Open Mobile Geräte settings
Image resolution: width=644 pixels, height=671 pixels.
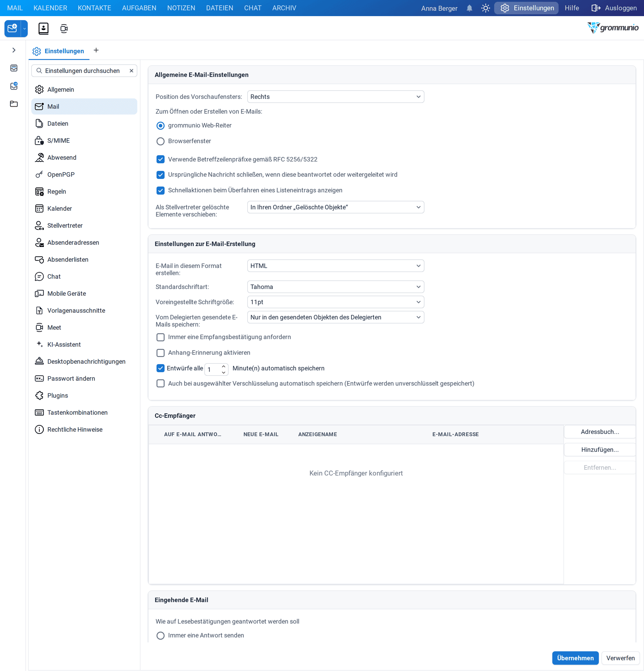coord(84,293)
